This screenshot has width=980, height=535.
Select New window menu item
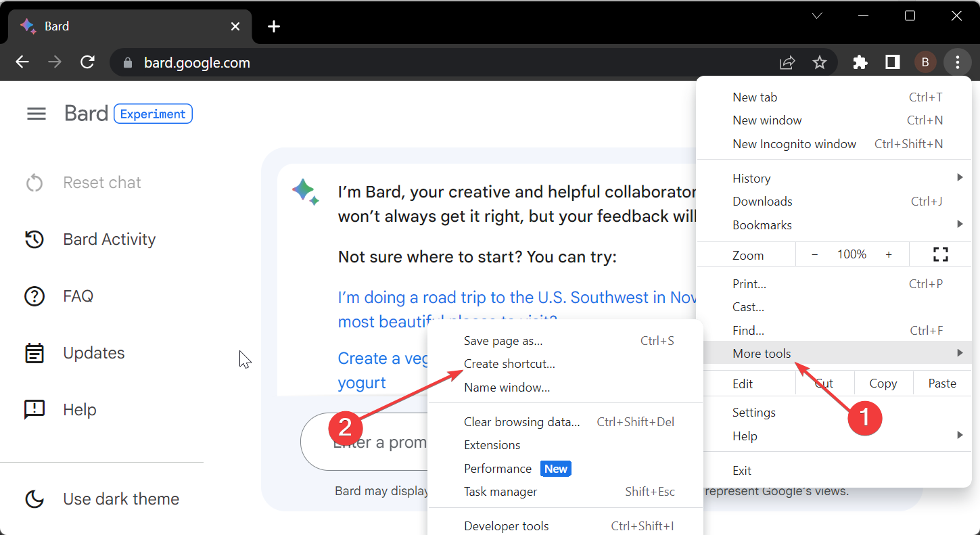pos(834,120)
